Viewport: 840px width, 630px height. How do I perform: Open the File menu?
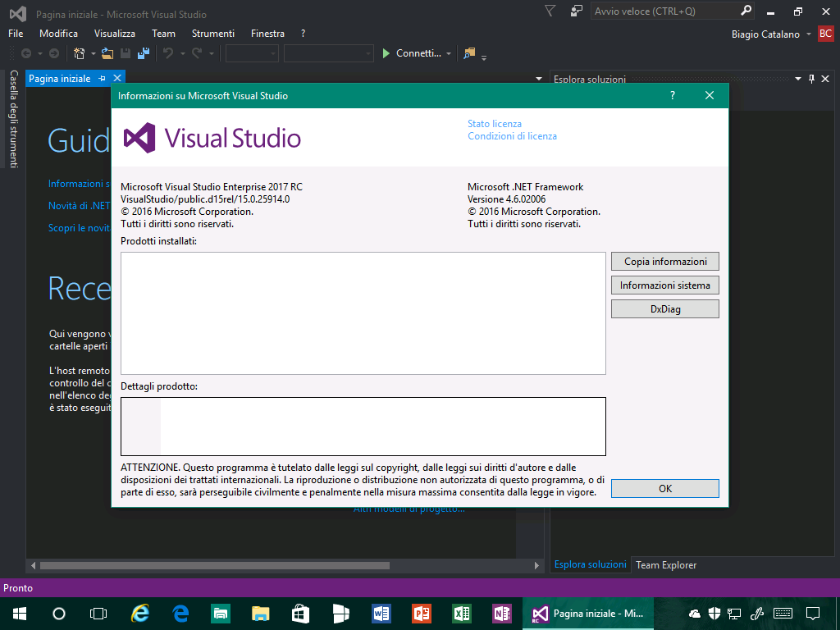pos(16,33)
